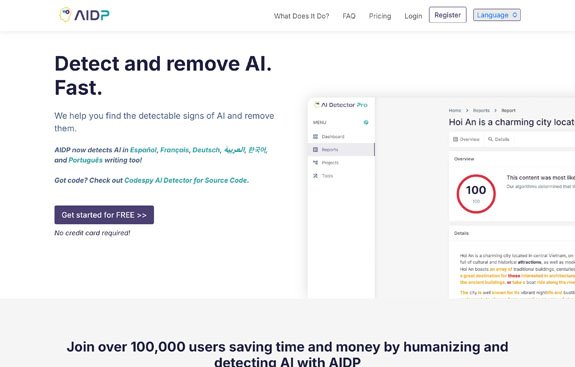
Task: Click the 100 score circle gauge
Action: tap(476, 194)
